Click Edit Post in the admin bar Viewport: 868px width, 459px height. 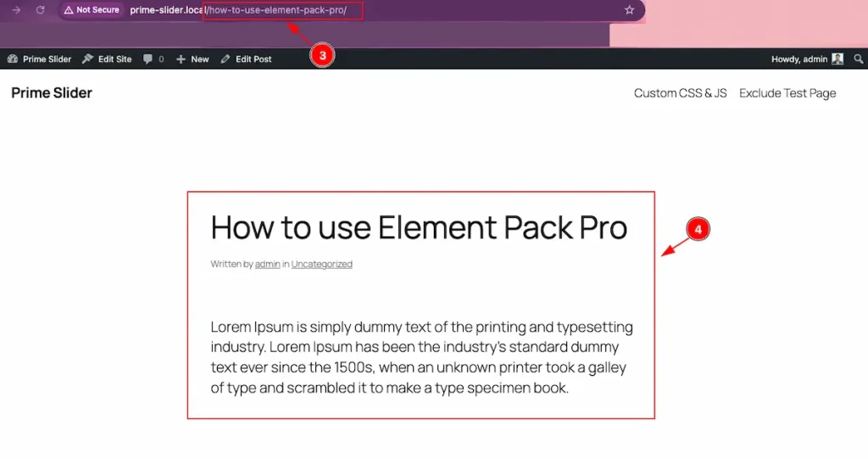point(246,59)
